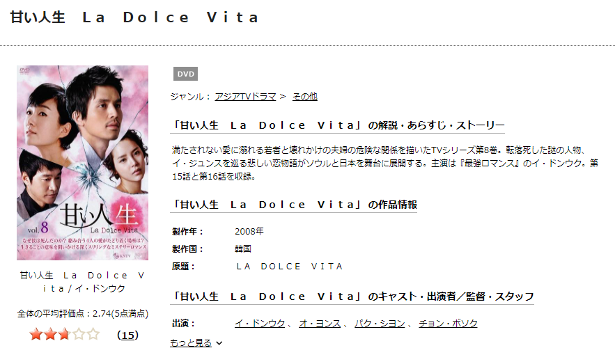Viewport: 615px width, 364px height.
Task: Click the 解説・あらすじ・ストーリー section heading
Action: click(338, 125)
